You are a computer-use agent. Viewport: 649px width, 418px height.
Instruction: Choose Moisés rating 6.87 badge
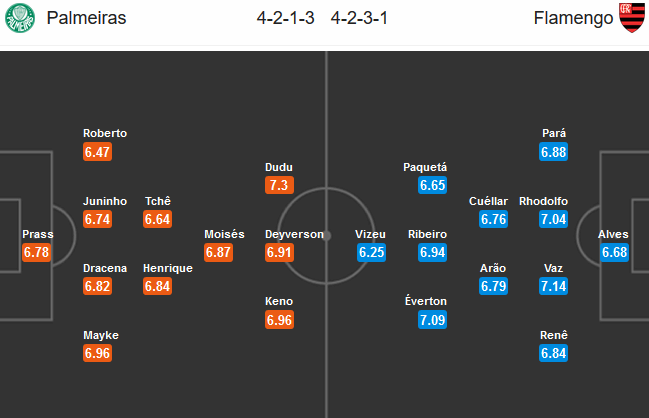(x=218, y=252)
